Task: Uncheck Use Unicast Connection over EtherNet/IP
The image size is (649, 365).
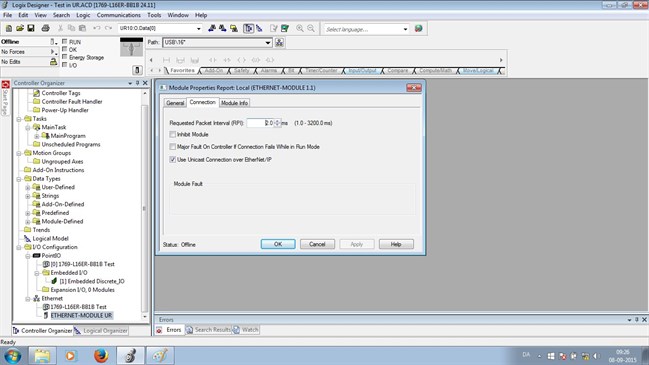Action: (173, 159)
